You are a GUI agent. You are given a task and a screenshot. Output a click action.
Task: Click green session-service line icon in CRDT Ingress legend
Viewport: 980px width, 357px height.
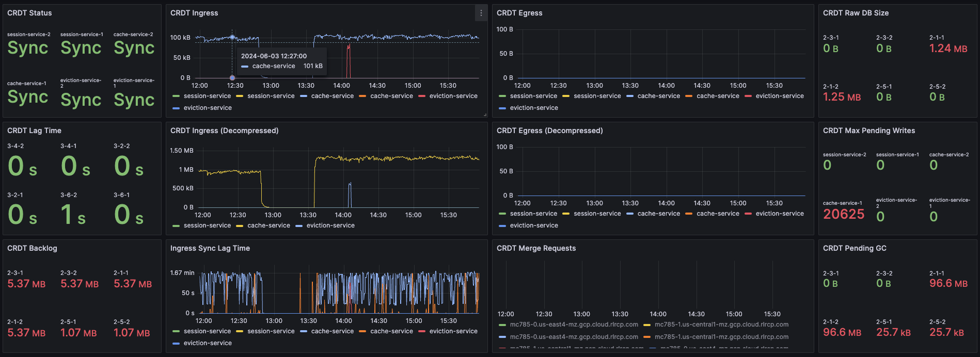point(176,96)
